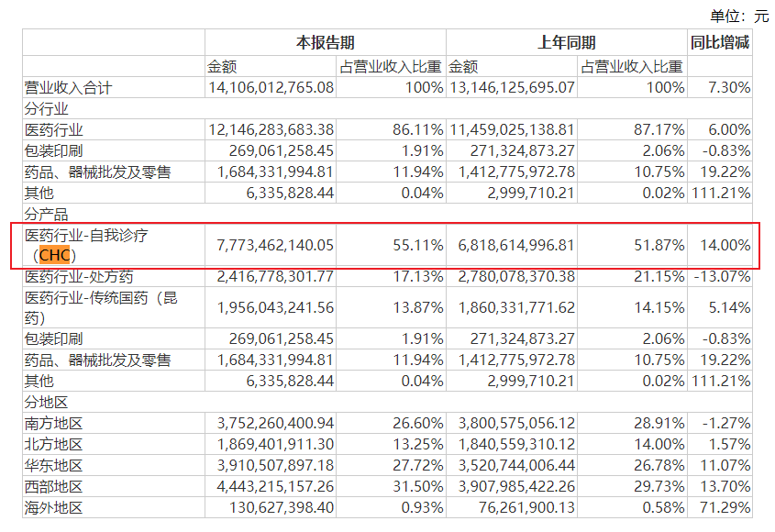Viewport: 775px width, 532px height.
Task: Click the value 3,520,744,006.44
Action: click(x=516, y=465)
